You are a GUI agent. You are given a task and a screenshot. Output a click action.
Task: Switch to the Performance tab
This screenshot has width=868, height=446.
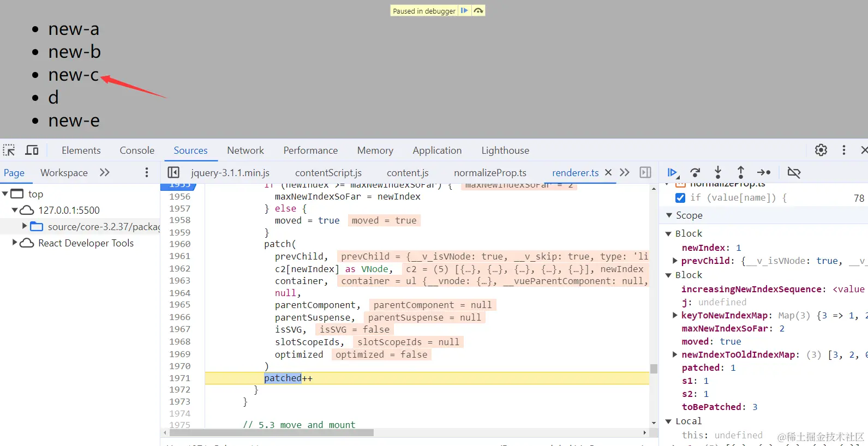point(310,150)
